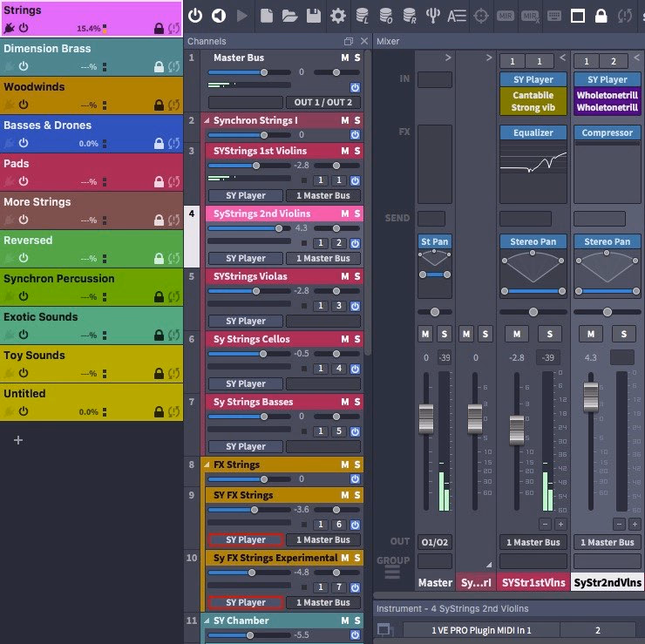This screenshot has width=645, height=644.
Task: Mute the Master strip in the mixer
Action: (x=425, y=334)
